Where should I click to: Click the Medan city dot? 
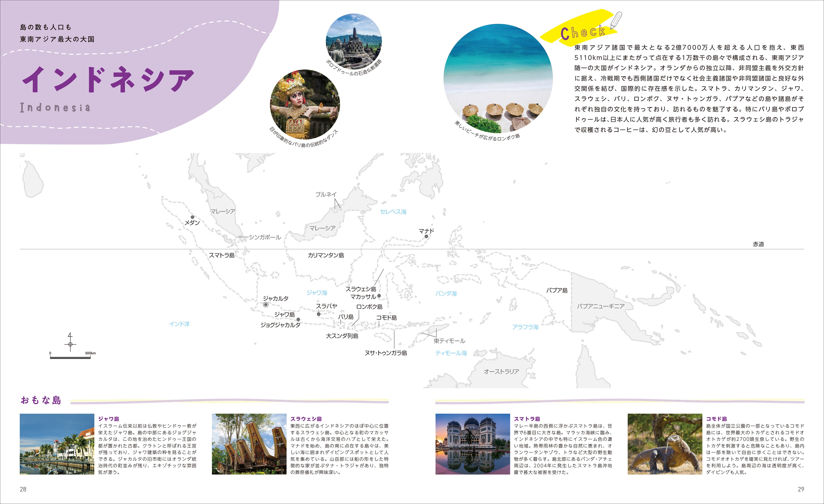coord(192,217)
